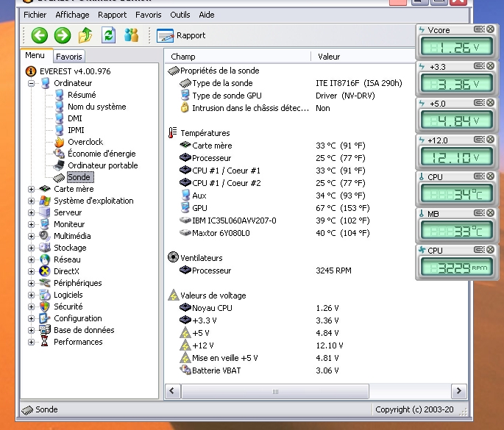504x430 pixels.
Task: Click the green Back arrow toolbar icon
Action: coord(40,35)
